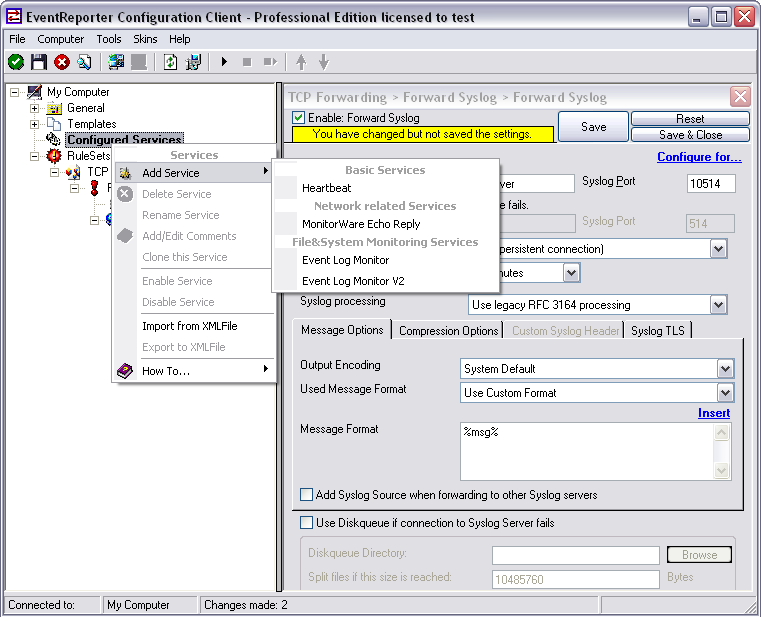This screenshot has width=761, height=617.
Task: Switch to the Syslog TLS tab
Action: coord(658,331)
